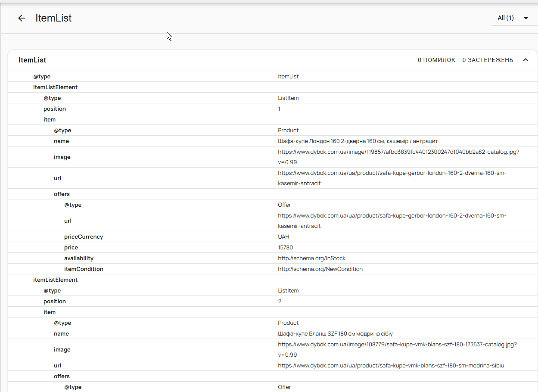
Task: Click the schema.org/NewCondition value
Action: [x=320, y=269]
